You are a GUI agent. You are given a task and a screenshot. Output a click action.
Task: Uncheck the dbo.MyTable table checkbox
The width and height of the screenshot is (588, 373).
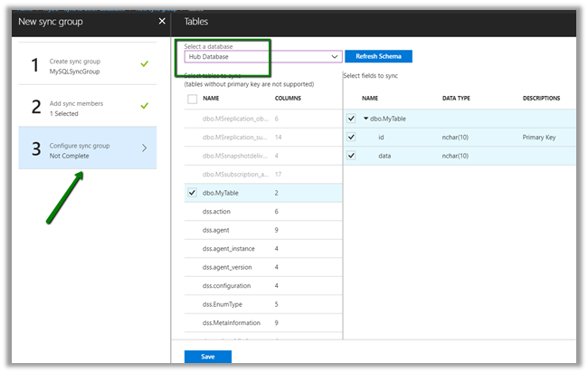click(x=192, y=193)
